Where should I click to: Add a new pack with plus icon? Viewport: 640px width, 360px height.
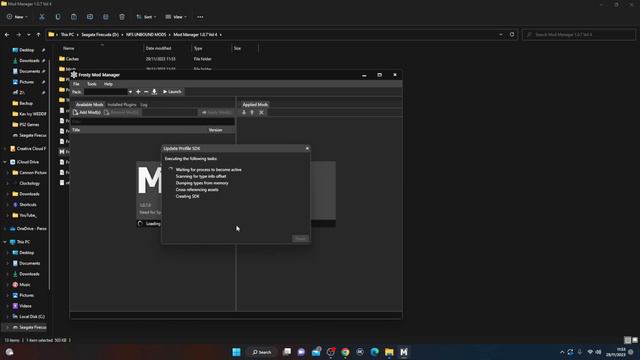pyautogui.click(x=138, y=92)
